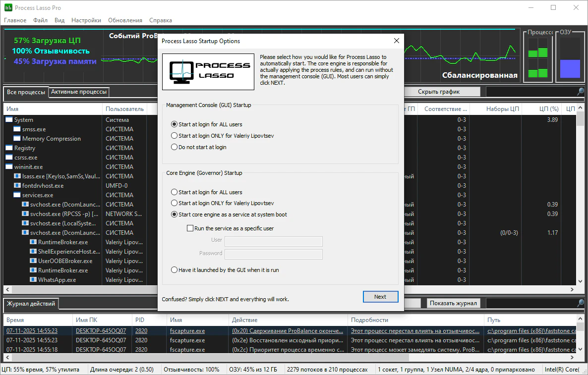Image resolution: width=588 pixels, height=375 pixels.
Task: Click the WhatsApp.exe process icon
Action: (x=33, y=279)
